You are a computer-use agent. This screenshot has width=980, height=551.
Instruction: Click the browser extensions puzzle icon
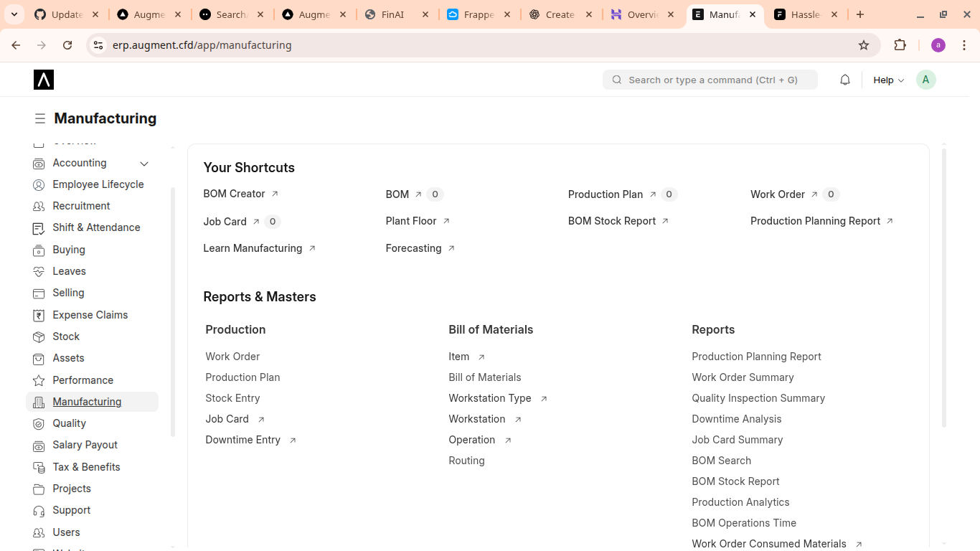coord(900,45)
